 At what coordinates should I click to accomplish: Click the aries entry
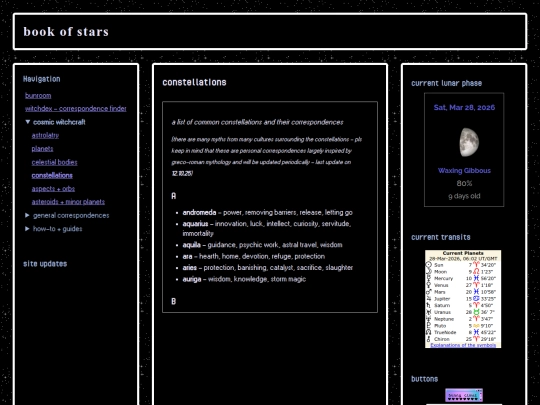[268, 268]
